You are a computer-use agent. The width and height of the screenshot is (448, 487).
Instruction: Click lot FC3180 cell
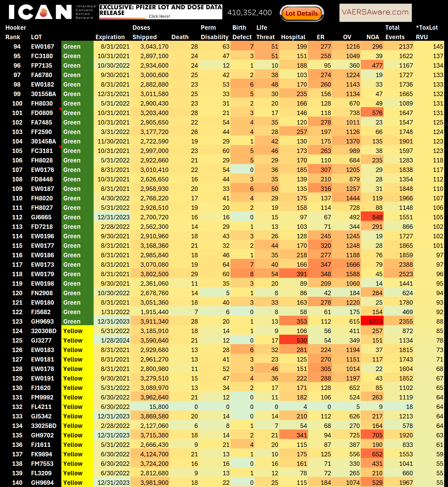42,56
